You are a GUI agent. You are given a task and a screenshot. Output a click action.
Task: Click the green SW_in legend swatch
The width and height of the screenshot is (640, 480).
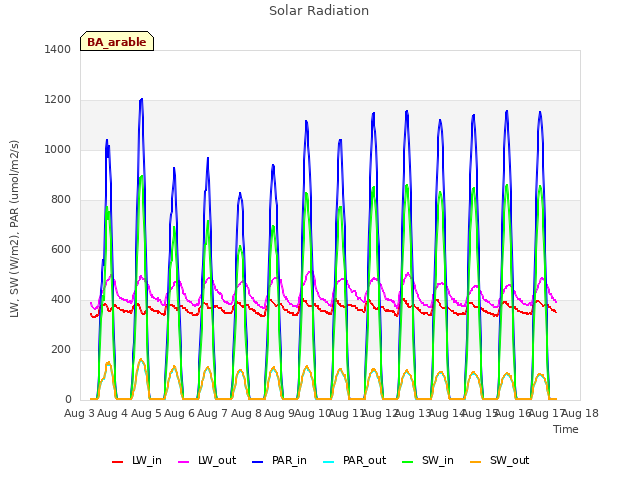click(408, 462)
